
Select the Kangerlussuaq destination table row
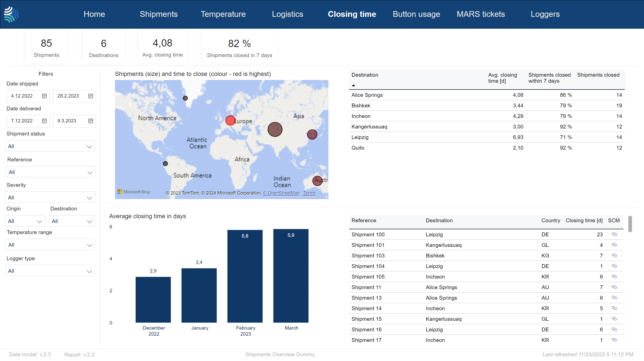pos(487,127)
